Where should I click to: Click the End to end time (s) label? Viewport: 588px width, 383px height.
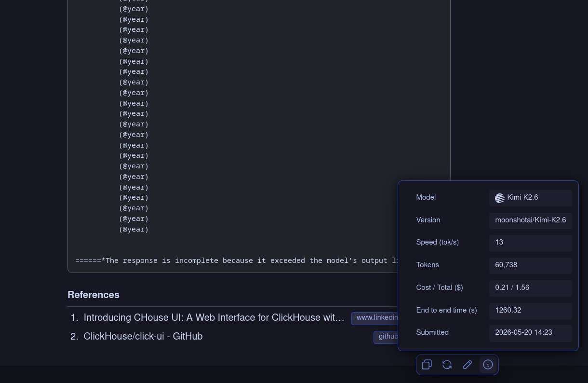[446, 311]
